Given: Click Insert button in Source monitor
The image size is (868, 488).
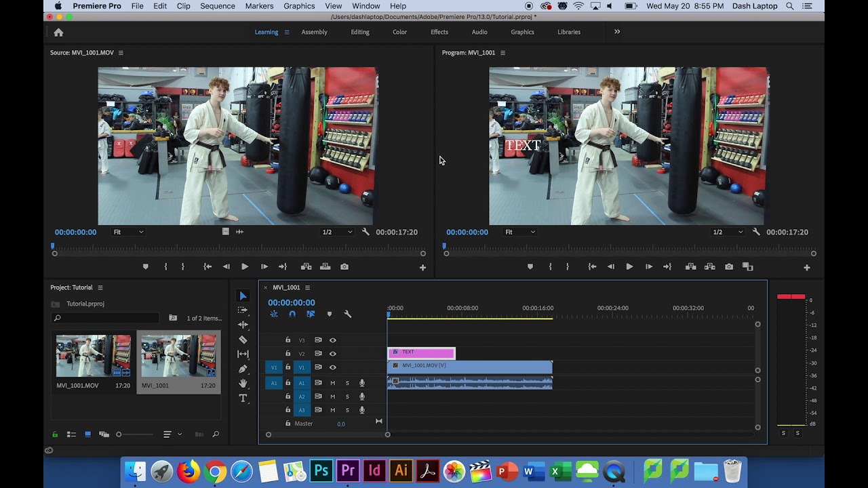Looking at the screenshot, I should [306, 267].
